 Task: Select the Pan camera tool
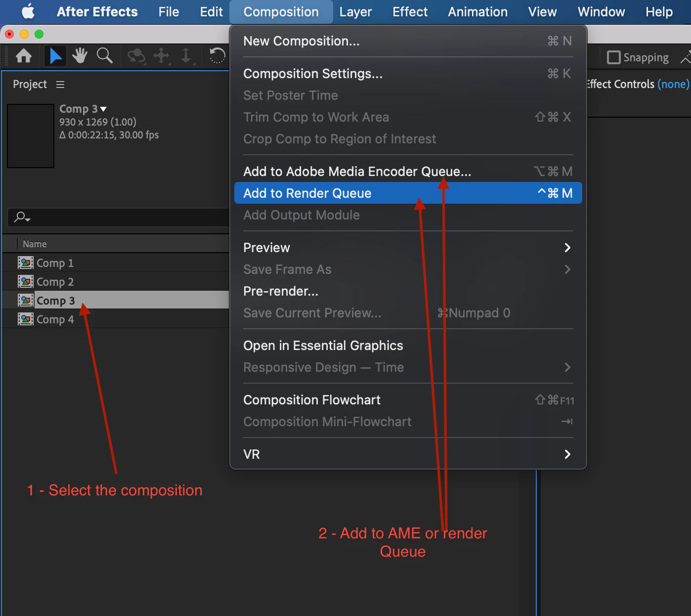162,56
